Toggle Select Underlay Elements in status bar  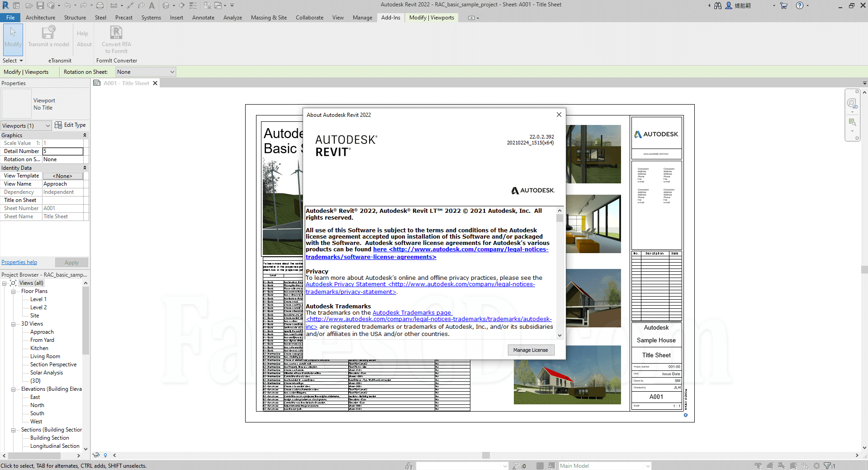(770, 466)
